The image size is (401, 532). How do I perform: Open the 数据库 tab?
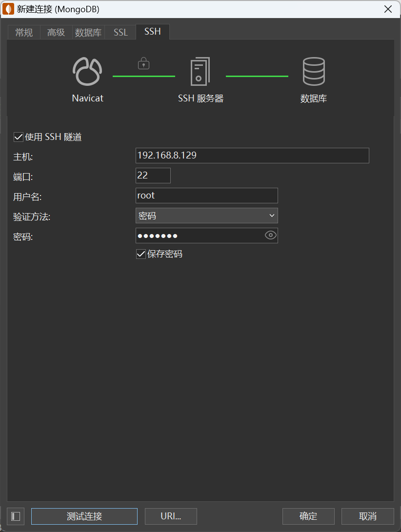pyautogui.click(x=88, y=32)
